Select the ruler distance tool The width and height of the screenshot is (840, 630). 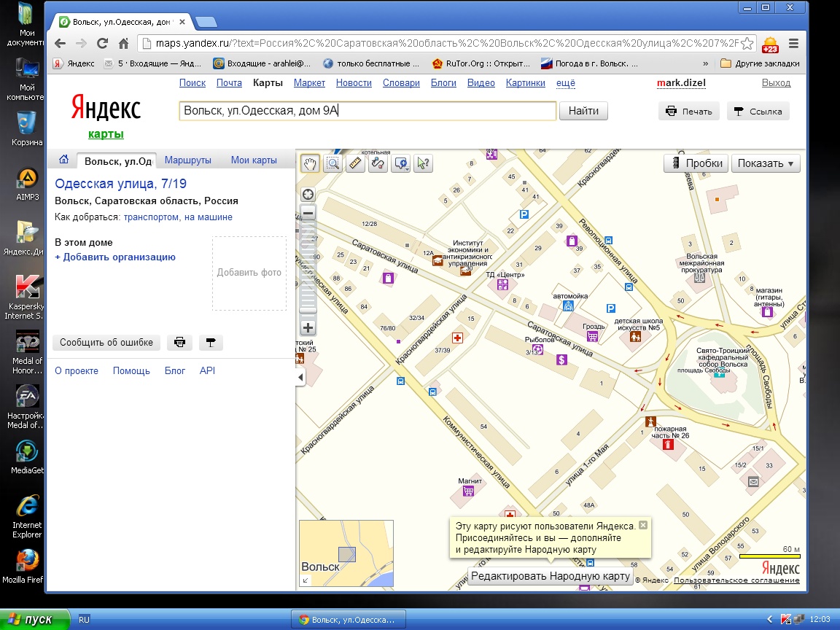coord(356,163)
